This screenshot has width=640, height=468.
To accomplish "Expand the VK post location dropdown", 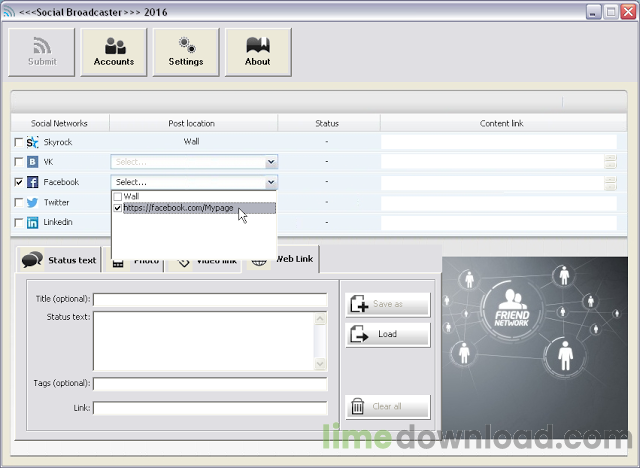I will [270, 162].
